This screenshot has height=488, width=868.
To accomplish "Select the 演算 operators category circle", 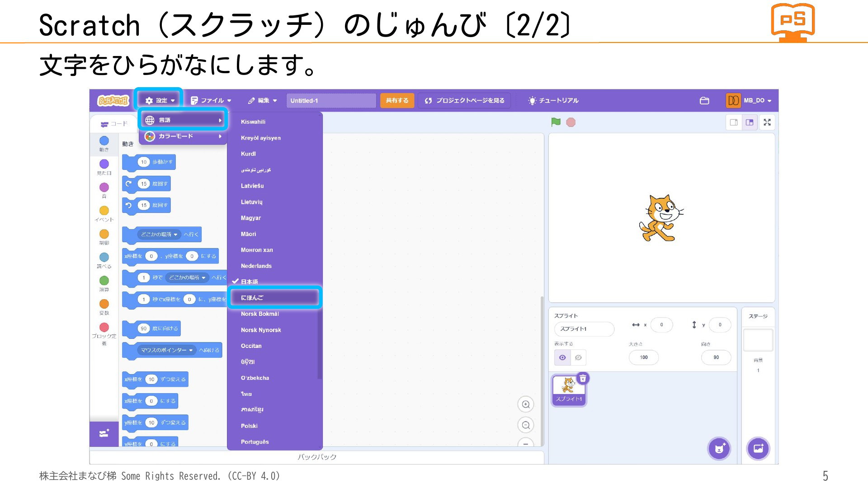I will [x=104, y=281].
